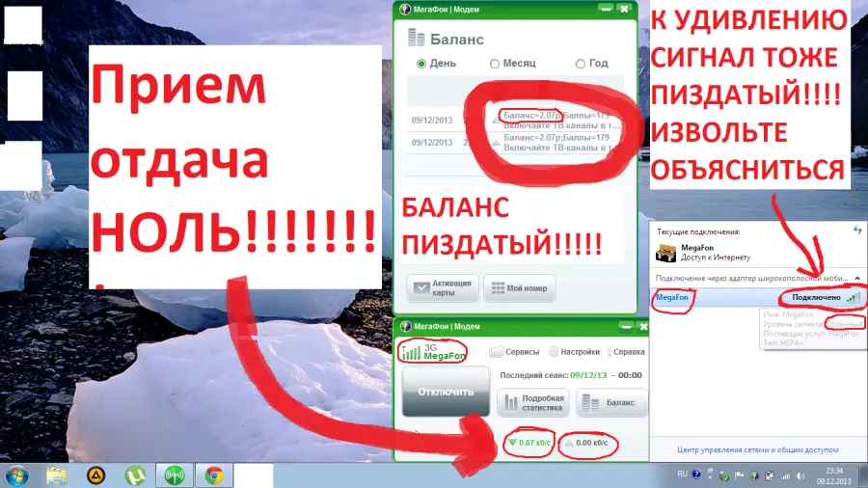The image size is (868, 488).
Task: Click the Safely Remove Hardware tray icon
Action: 724,475
